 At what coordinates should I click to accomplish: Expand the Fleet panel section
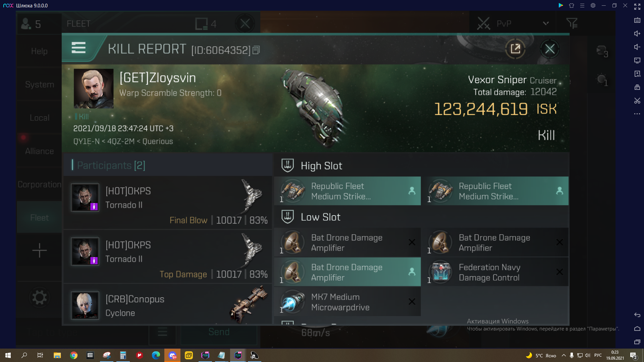click(x=39, y=217)
